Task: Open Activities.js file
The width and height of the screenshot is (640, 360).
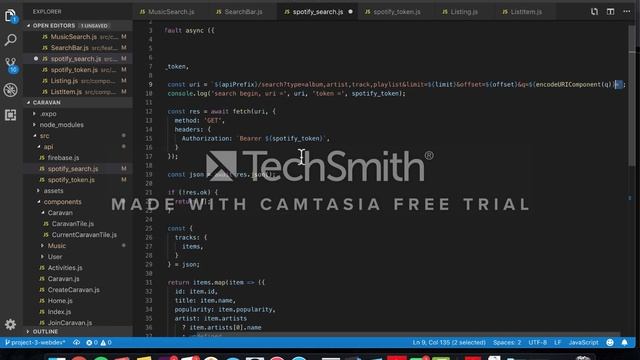Action: [78, 268]
